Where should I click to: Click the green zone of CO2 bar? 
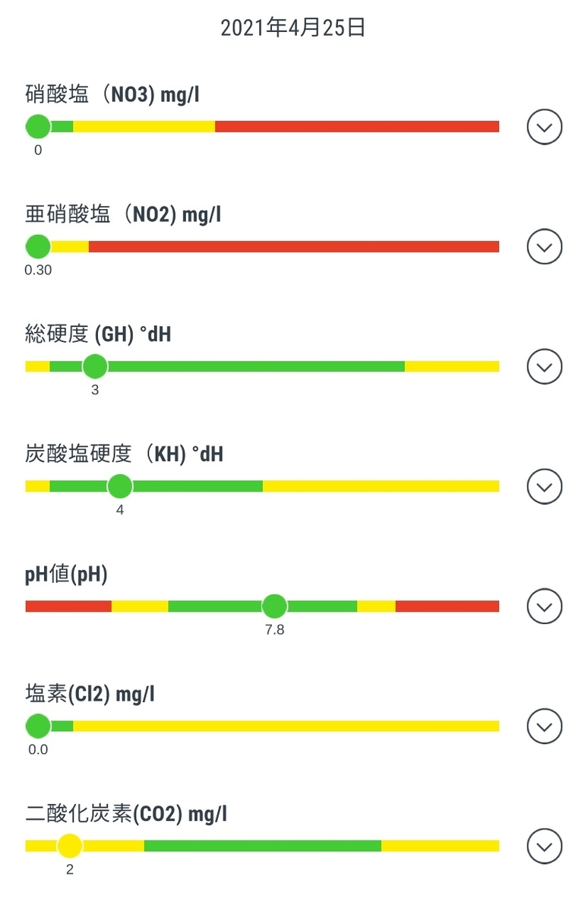coord(262,846)
